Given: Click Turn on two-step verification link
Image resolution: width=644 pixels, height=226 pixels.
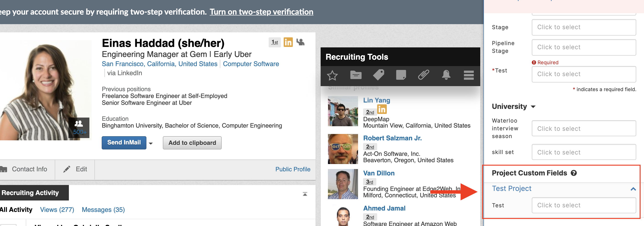Looking at the screenshot, I should click(x=261, y=12).
